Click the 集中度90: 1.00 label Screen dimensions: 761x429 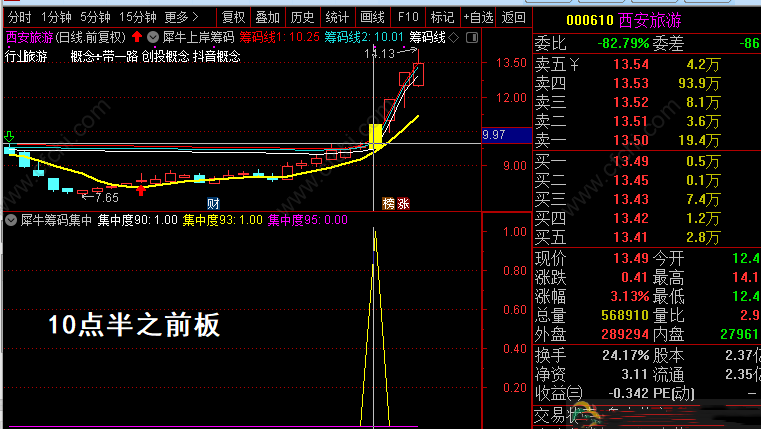(137, 220)
